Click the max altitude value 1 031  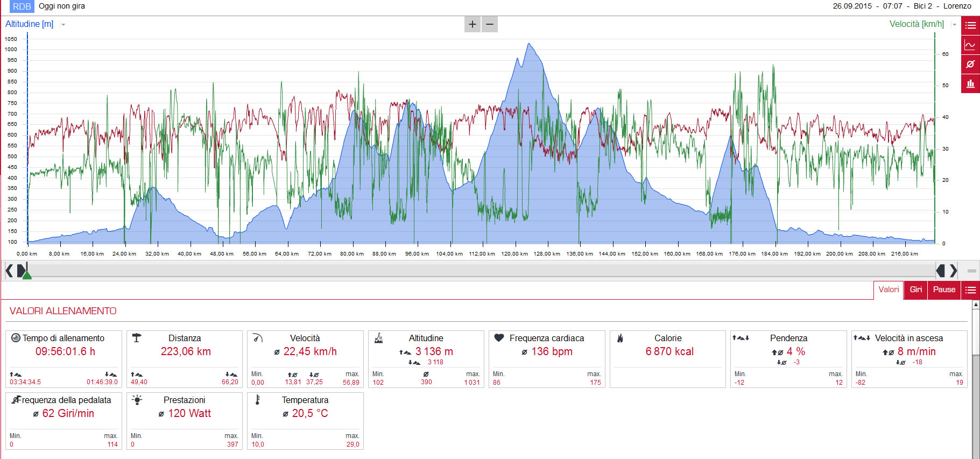coord(472,383)
